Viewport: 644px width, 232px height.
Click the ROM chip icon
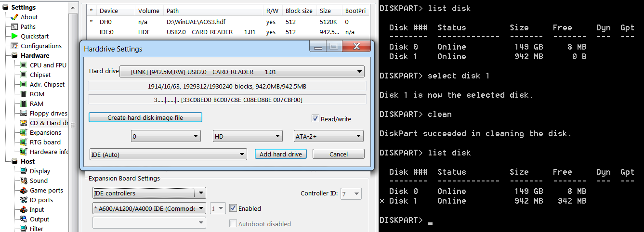point(23,94)
